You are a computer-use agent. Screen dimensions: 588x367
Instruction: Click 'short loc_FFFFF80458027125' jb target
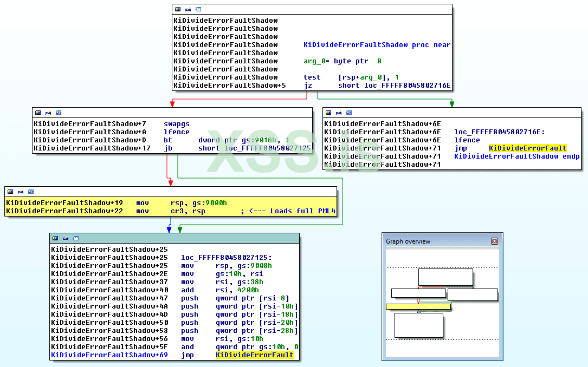point(255,148)
